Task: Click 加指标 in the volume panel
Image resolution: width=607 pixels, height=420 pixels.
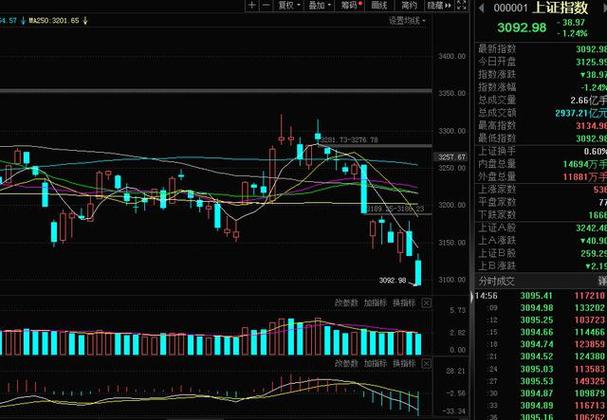Action: [375, 302]
